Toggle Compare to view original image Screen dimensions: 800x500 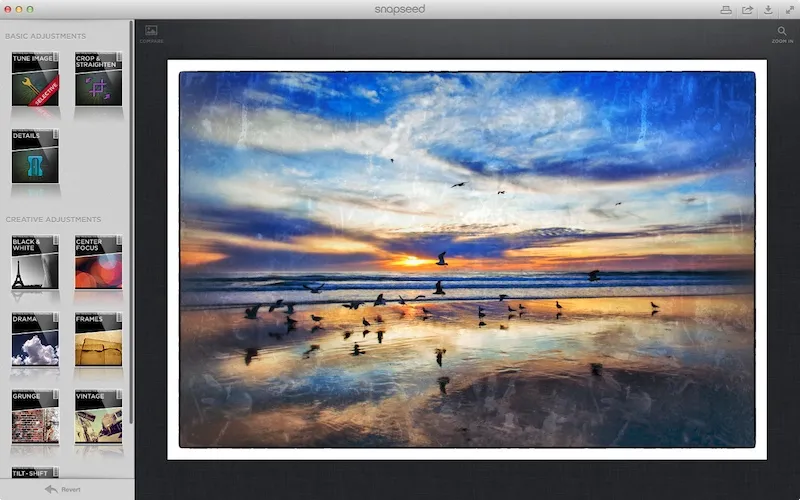tap(152, 33)
